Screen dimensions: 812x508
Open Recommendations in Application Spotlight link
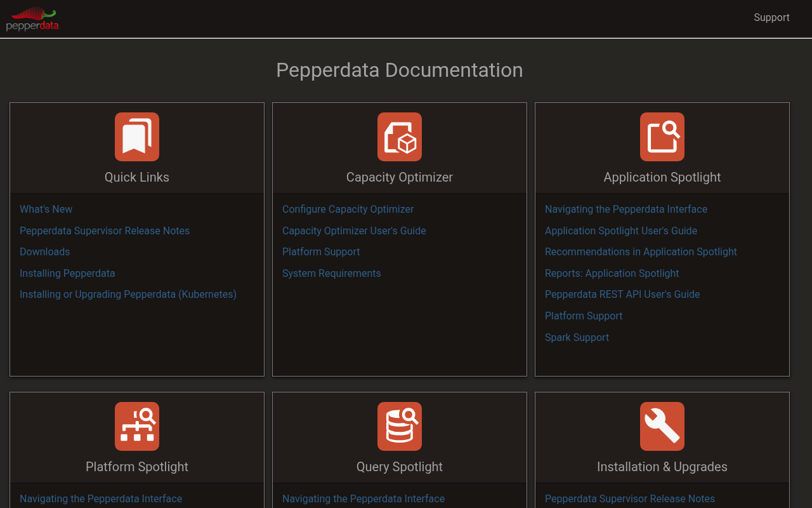(641, 251)
